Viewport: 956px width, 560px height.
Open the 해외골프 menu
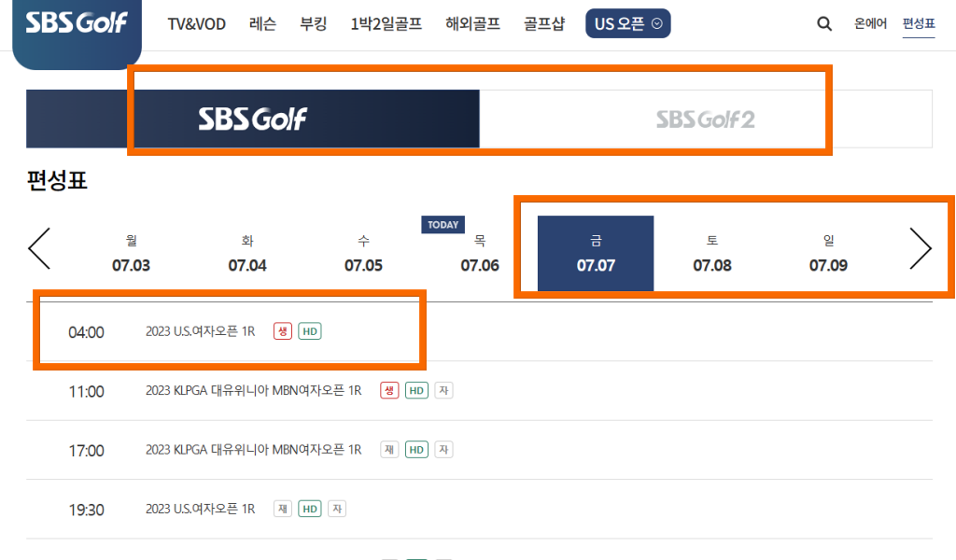point(472,23)
